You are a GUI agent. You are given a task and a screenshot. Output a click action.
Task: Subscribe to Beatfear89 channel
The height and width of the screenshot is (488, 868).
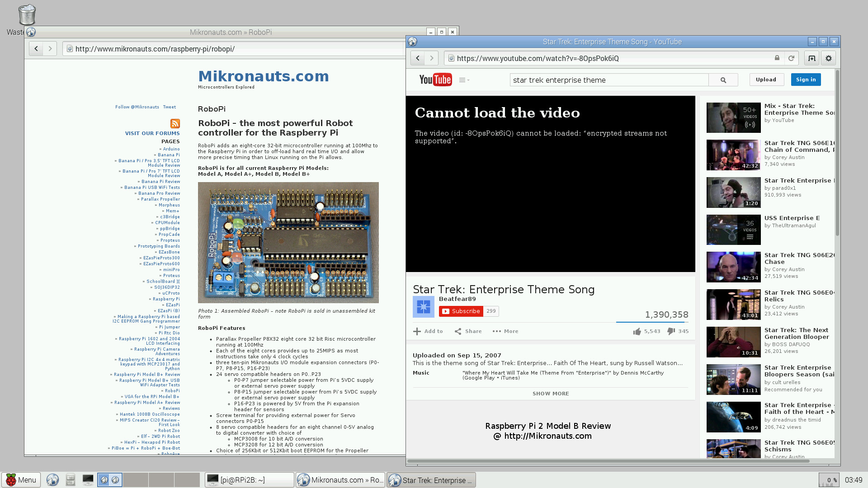(x=461, y=311)
